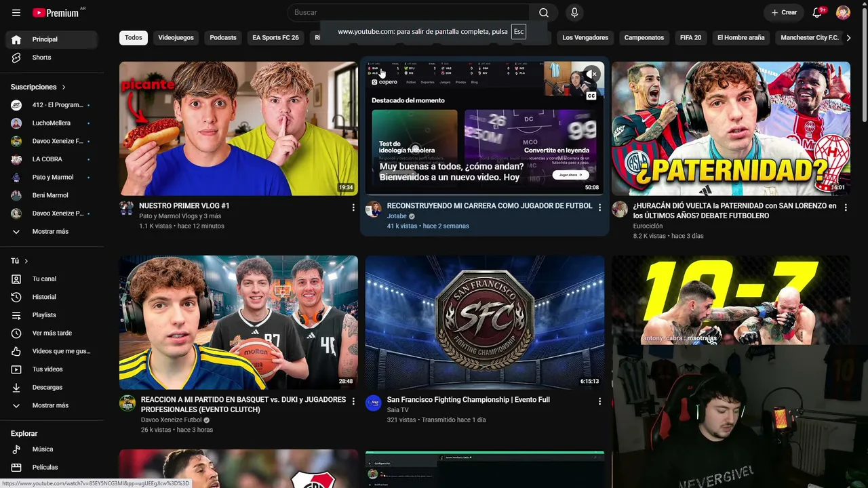Open the Davoo Xeneize Futbol channel avatar

point(127,403)
